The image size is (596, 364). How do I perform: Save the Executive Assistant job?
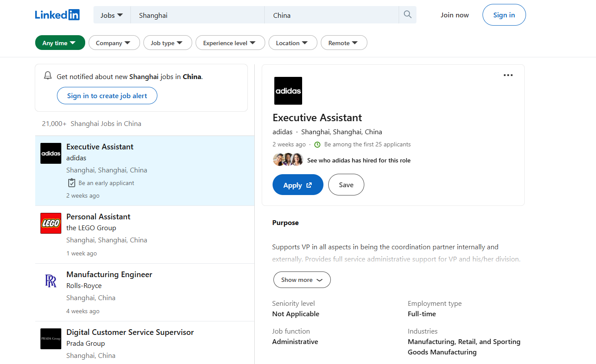pyautogui.click(x=346, y=185)
